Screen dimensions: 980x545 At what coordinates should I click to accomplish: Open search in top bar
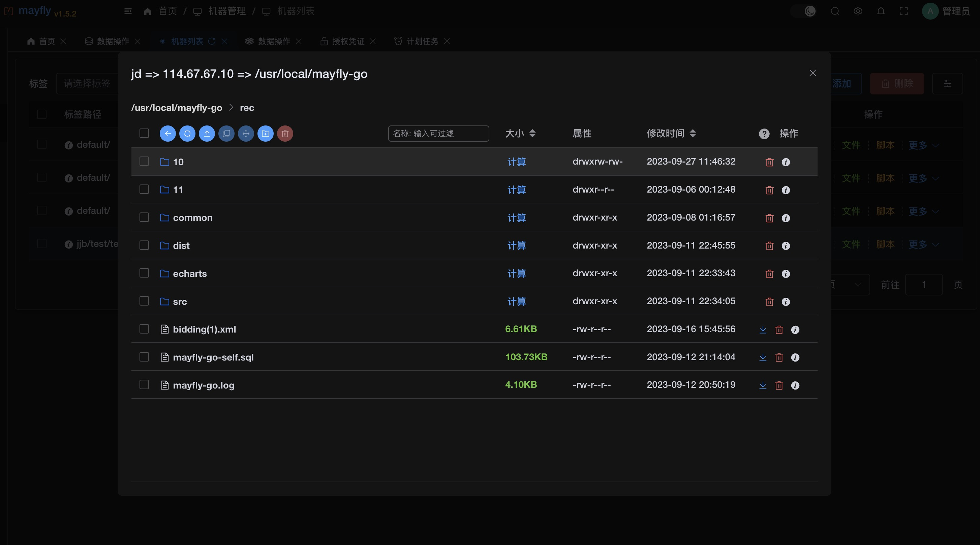click(835, 11)
